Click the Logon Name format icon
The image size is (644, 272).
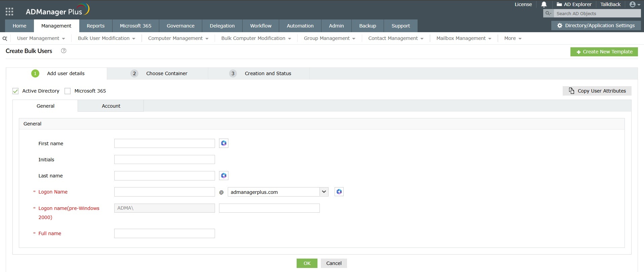339,192
